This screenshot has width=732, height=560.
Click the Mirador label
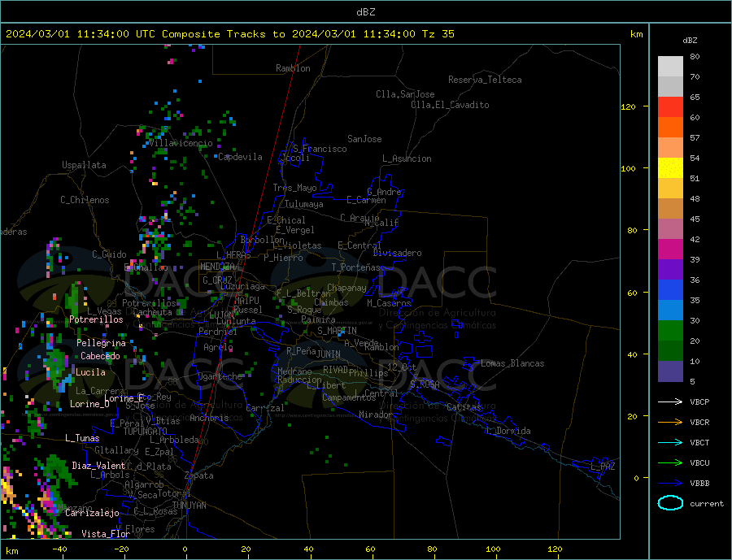click(376, 415)
